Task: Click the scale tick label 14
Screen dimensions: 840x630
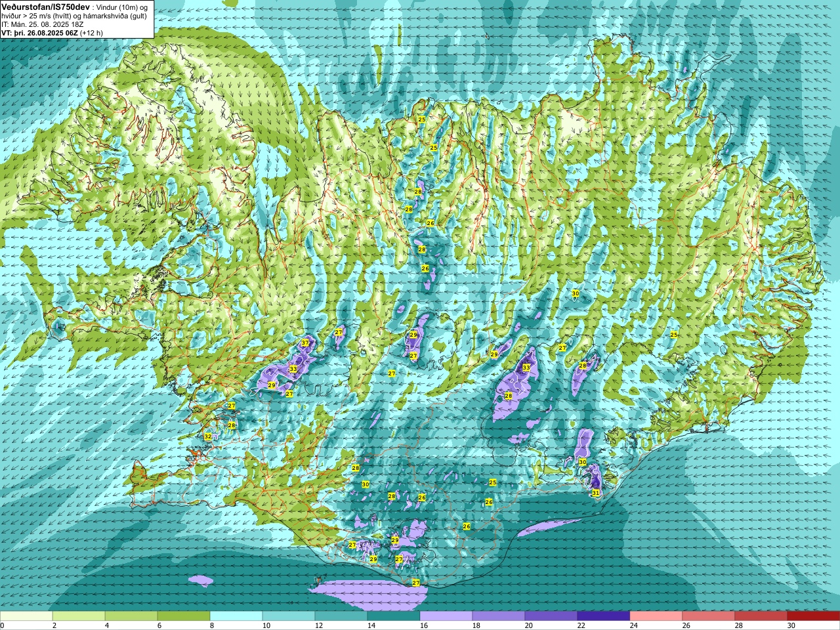Action: pyautogui.click(x=371, y=625)
